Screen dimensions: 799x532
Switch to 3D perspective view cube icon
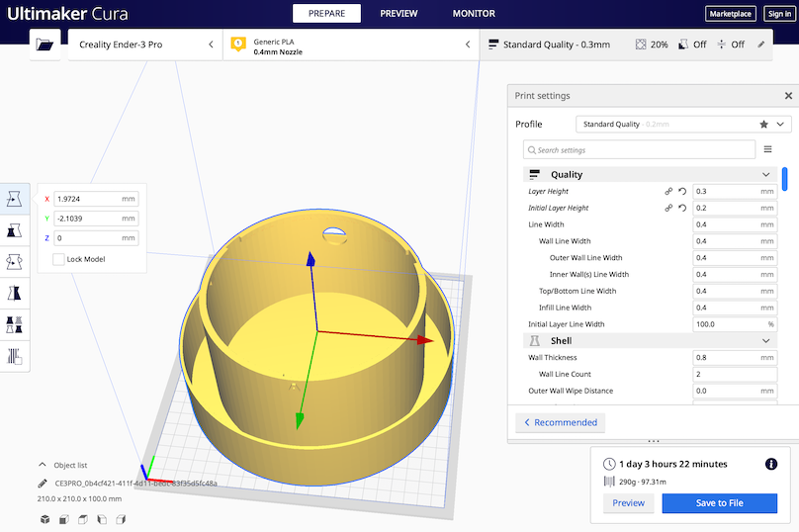point(44,519)
